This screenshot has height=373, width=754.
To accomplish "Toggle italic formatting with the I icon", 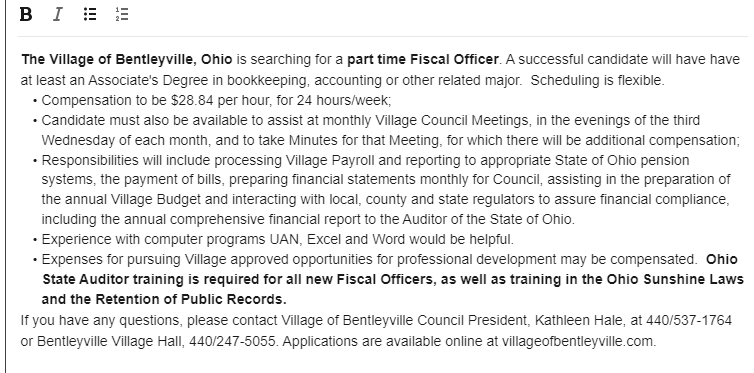I will pyautogui.click(x=58, y=14).
